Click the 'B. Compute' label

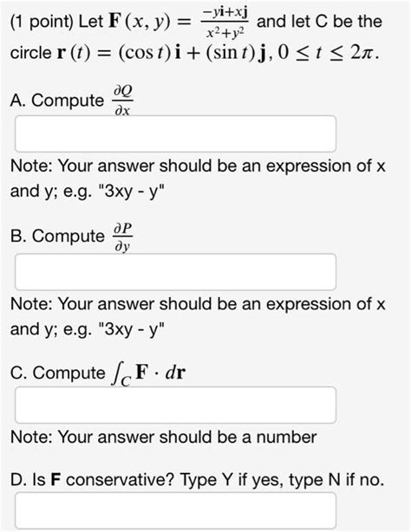[57, 236]
